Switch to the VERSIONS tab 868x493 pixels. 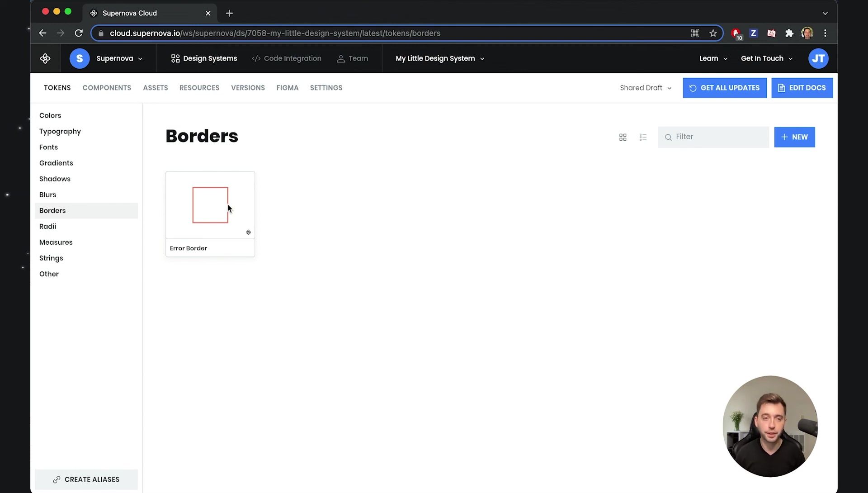(x=248, y=88)
